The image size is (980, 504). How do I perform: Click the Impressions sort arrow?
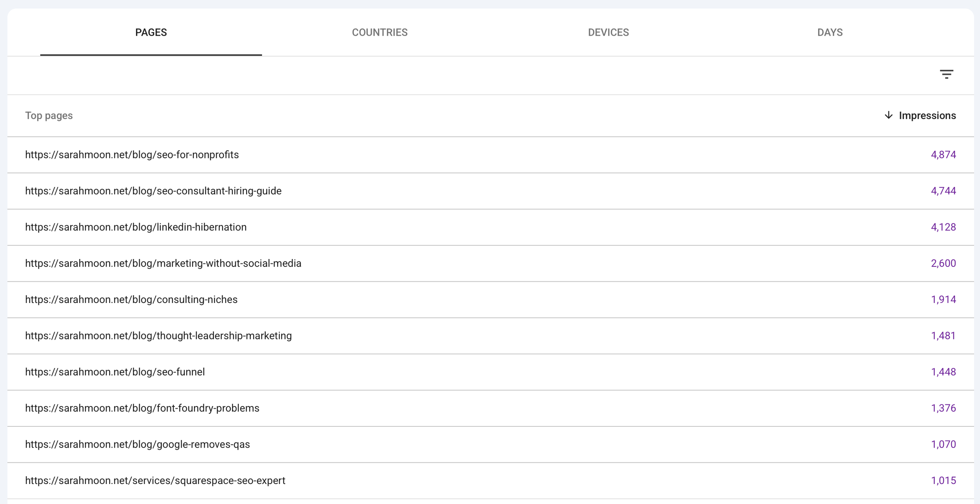(888, 115)
